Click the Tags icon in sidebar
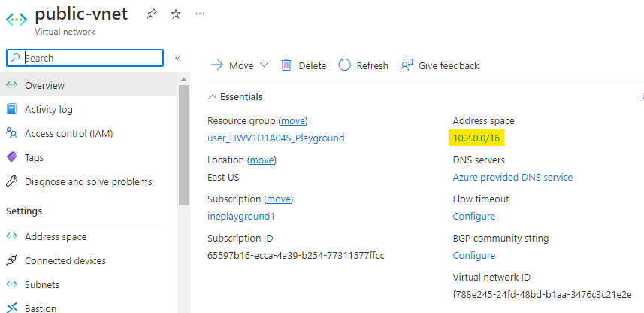 11,157
